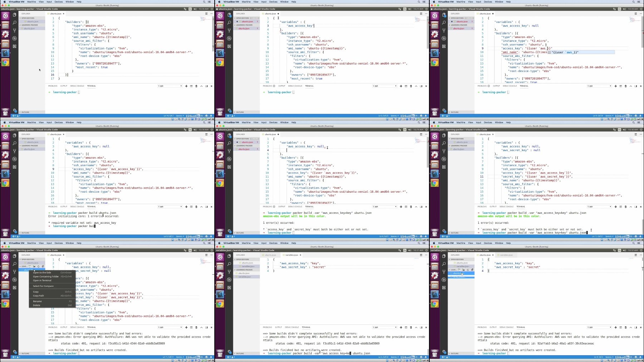Select inactive ubuntu.json tab beside active variables.json tab
This screenshot has width=644, height=362.
pyautogui.click(x=270, y=255)
